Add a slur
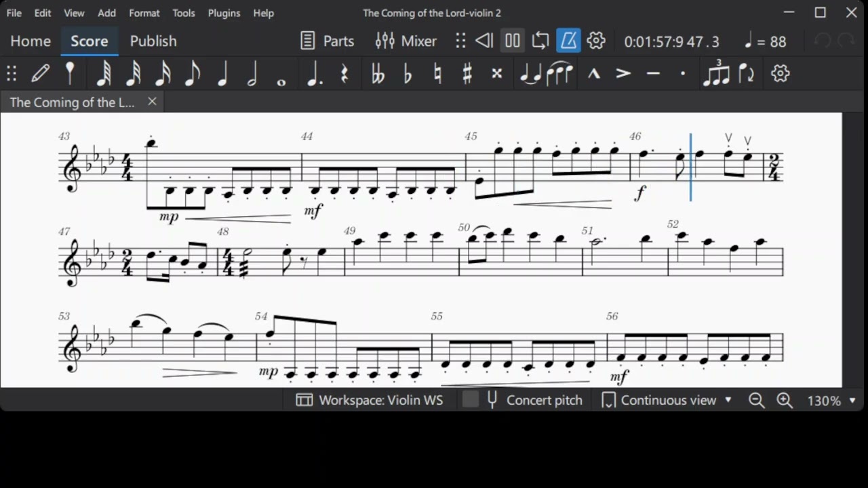The width and height of the screenshot is (868, 488). (560, 73)
